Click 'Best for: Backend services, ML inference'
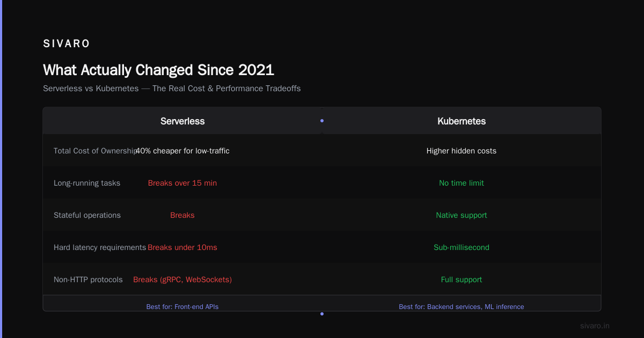Viewport: 644px width, 338px height. (462, 307)
